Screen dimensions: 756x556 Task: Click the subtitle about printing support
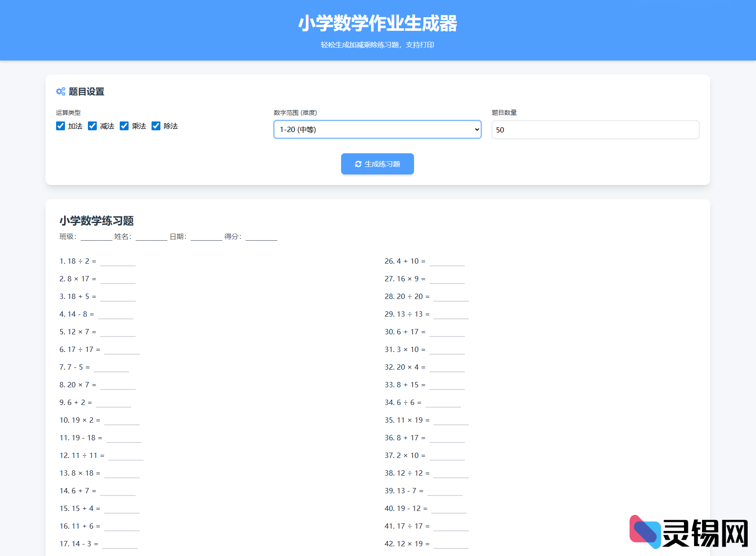[377, 45]
